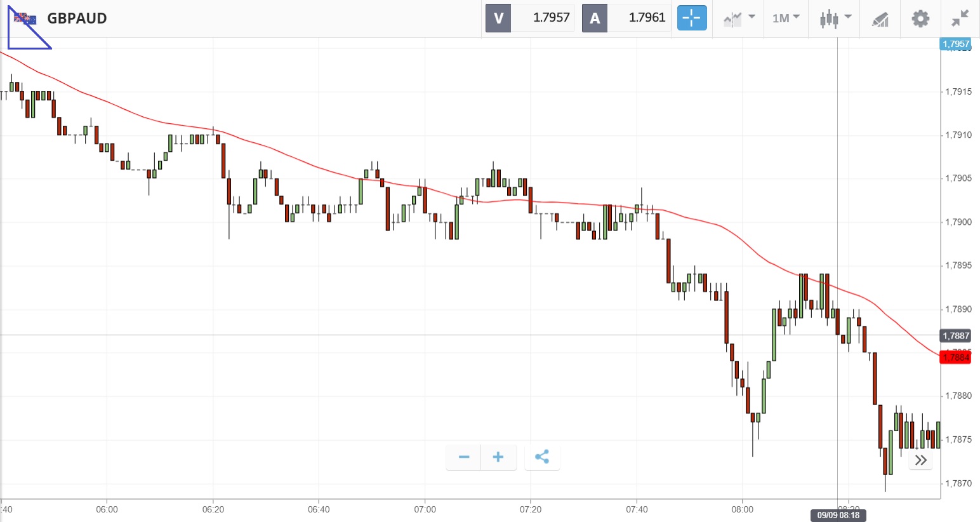Click the red 1,7884 moving average label
Viewport: 980px width, 522px height.
pyautogui.click(x=955, y=358)
